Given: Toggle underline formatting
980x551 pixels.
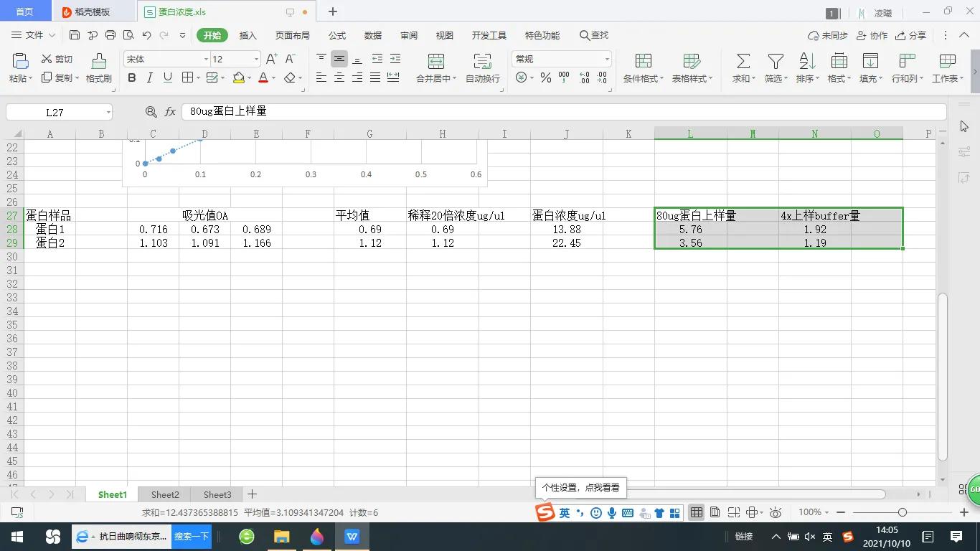Looking at the screenshot, I should 167,77.
